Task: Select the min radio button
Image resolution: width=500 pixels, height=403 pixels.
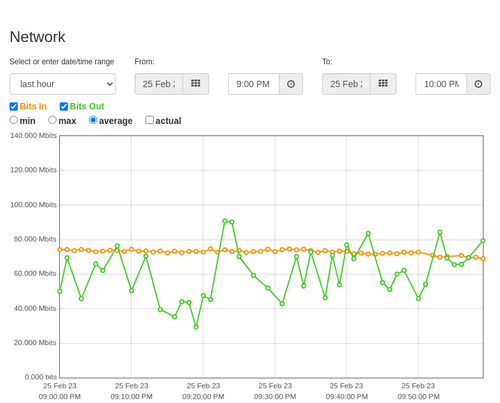Action: pyautogui.click(x=14, y=120)
